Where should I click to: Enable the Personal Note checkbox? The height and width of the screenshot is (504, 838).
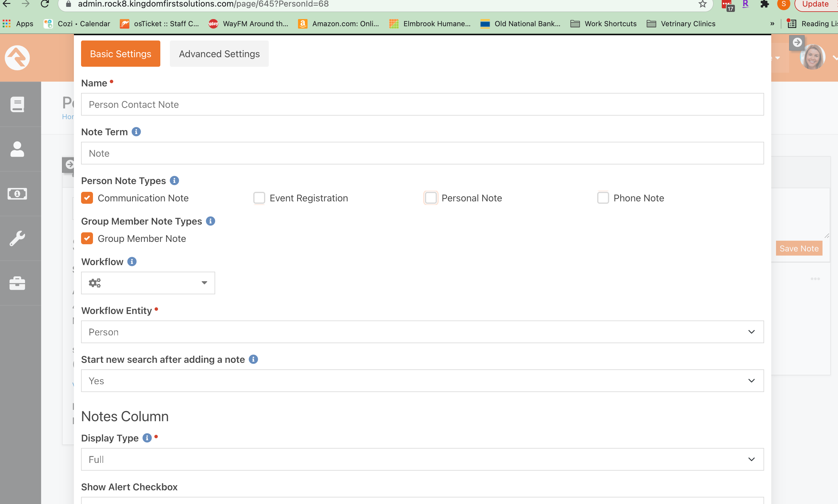pyautogui.click(x=431, y=198)
